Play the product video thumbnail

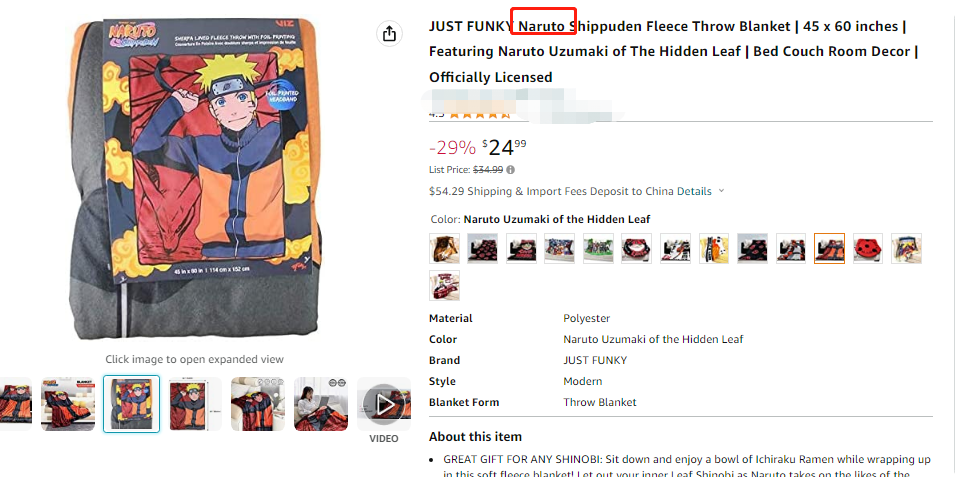(384, 404)
